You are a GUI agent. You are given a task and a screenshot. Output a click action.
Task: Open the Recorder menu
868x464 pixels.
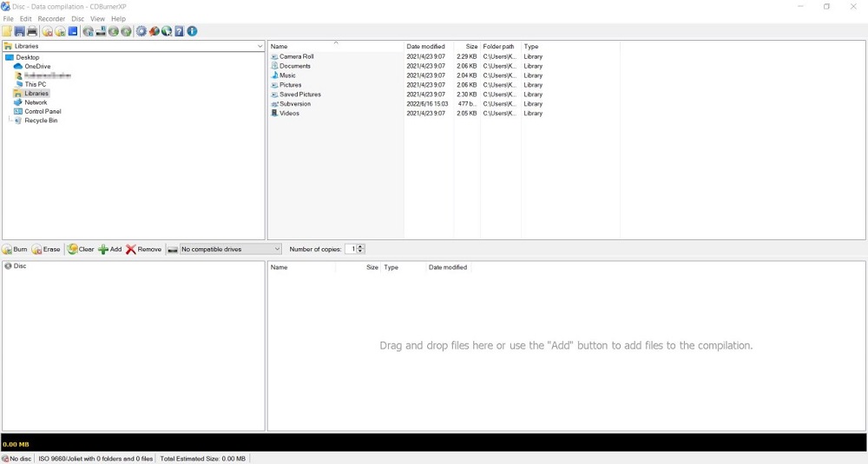click(x=51, y=19)
